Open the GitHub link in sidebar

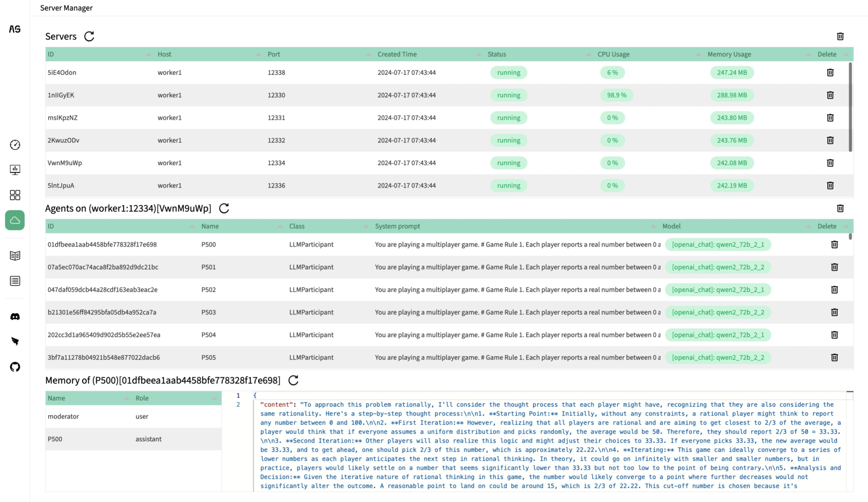coord(15,367)
